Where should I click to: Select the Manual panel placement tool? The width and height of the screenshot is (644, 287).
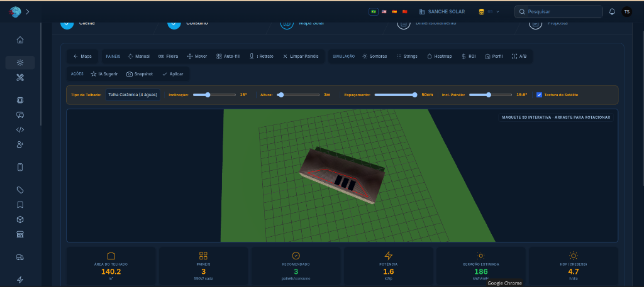(x=139, y=56)
